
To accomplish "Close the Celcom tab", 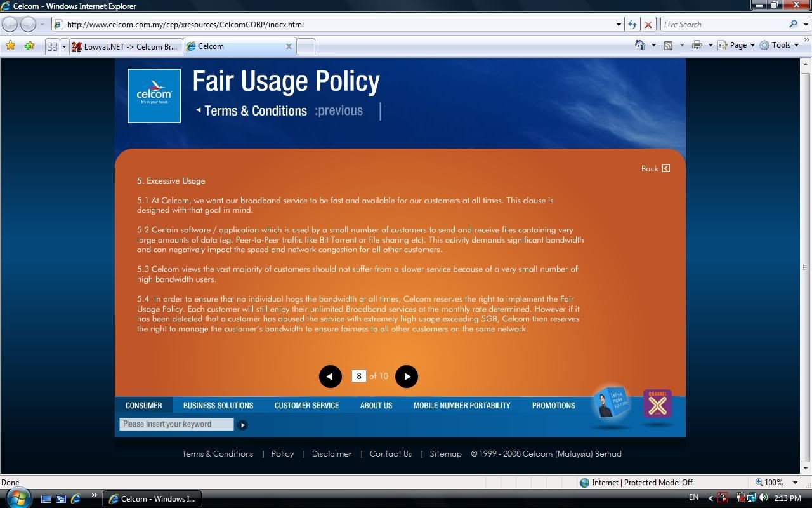I will (x=289, y=46).
